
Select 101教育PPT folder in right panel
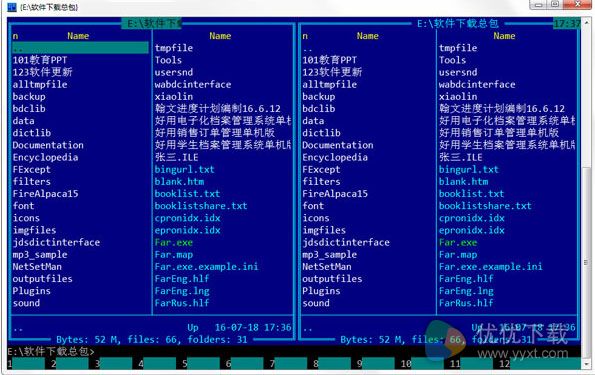coord(330,60)
